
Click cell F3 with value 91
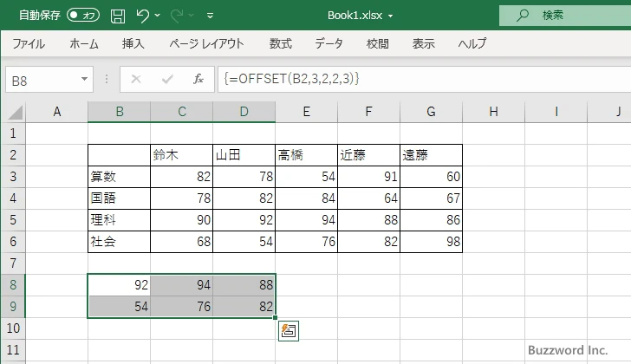tap(368, 177)
